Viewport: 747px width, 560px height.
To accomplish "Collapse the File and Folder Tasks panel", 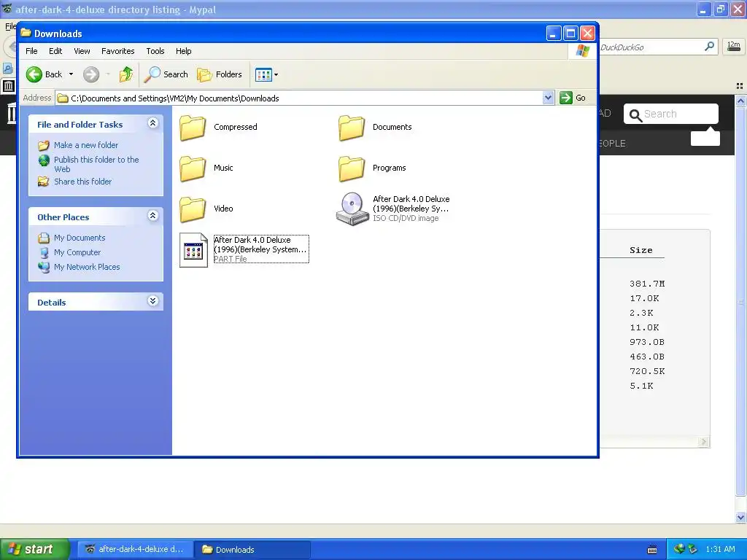I will click(x=153, y=123).
